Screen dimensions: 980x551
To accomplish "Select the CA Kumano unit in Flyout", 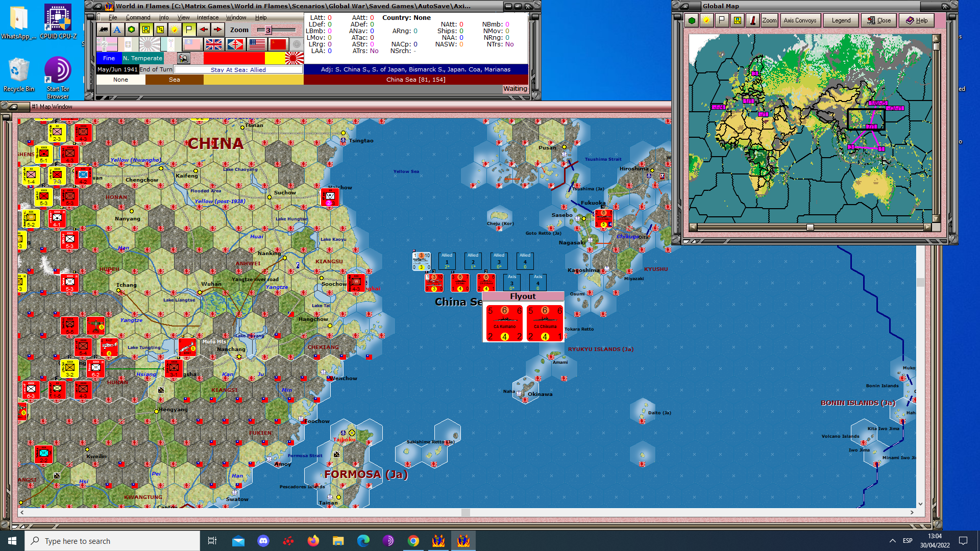I will [x=504, y=323].
